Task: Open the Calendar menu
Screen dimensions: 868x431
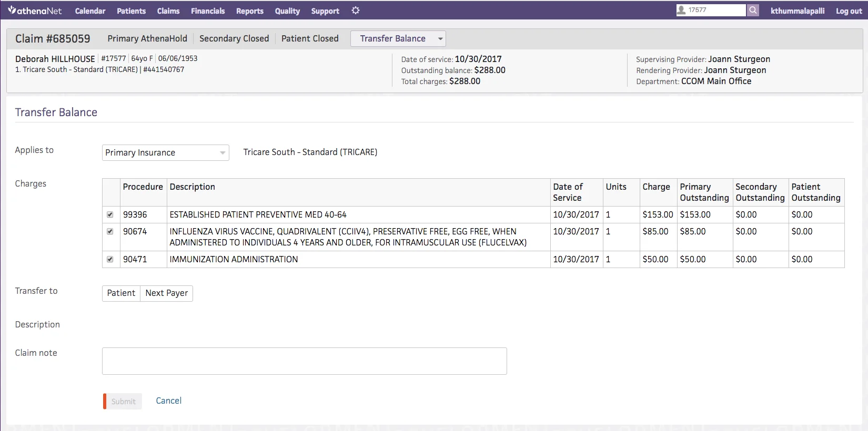Action: tap(90, 11)
